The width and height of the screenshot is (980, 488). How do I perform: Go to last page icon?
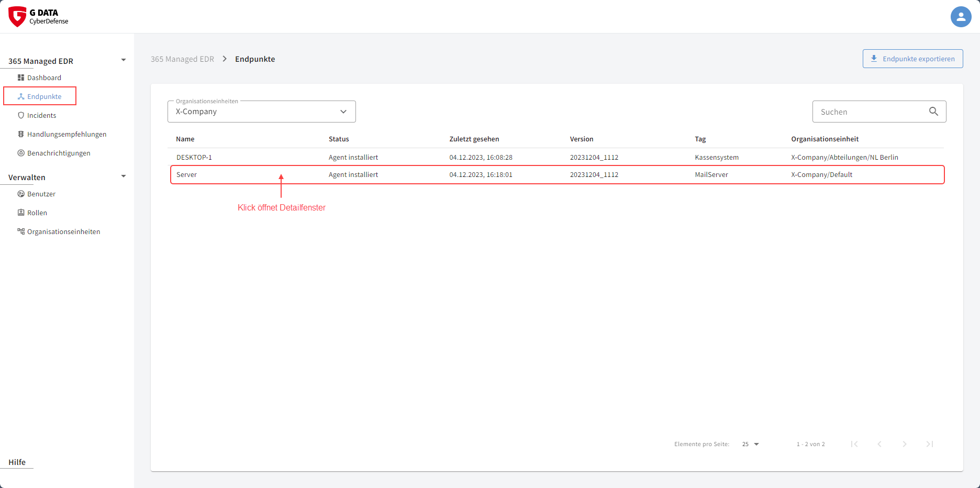coord(930,444)
